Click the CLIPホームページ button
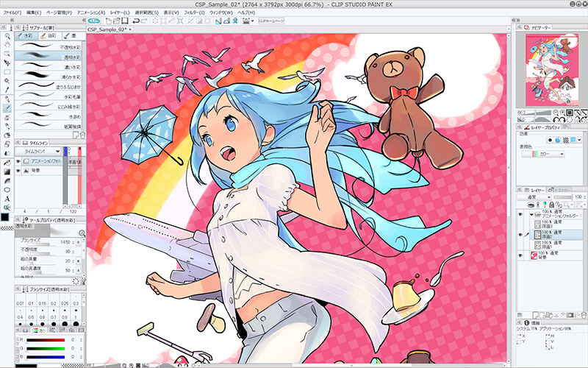 (273, 21)
